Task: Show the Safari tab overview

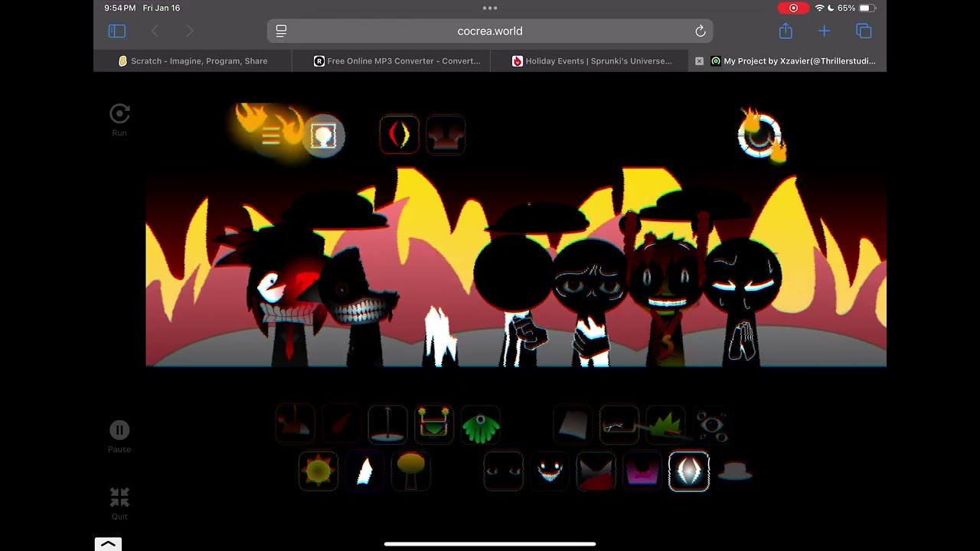Action: [x=864, y=31]
